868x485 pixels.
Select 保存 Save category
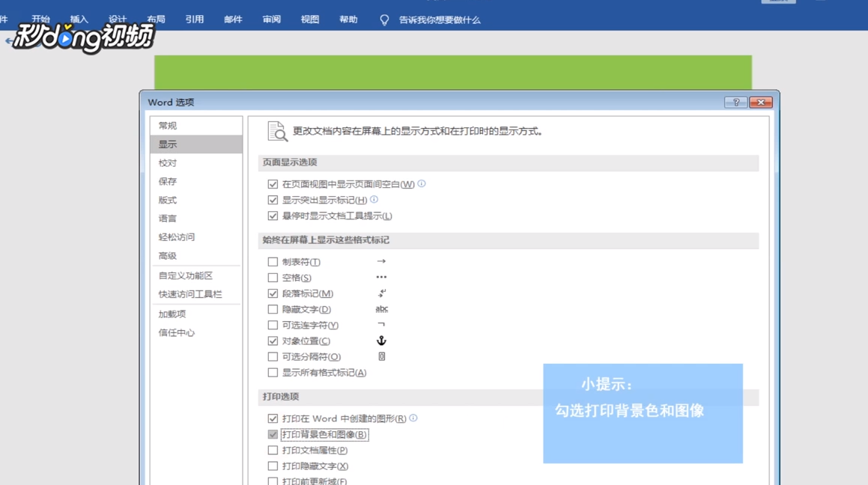point(196,181)
